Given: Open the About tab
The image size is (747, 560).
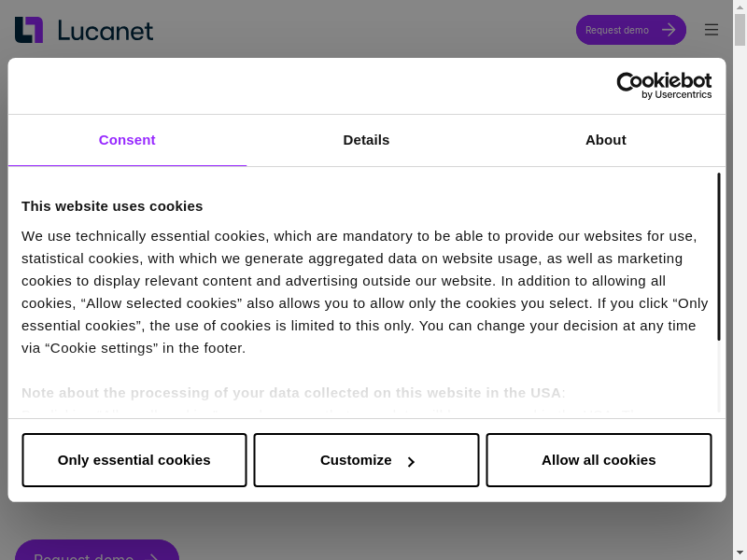Looking at the screenshot, I should pos(605,140).
